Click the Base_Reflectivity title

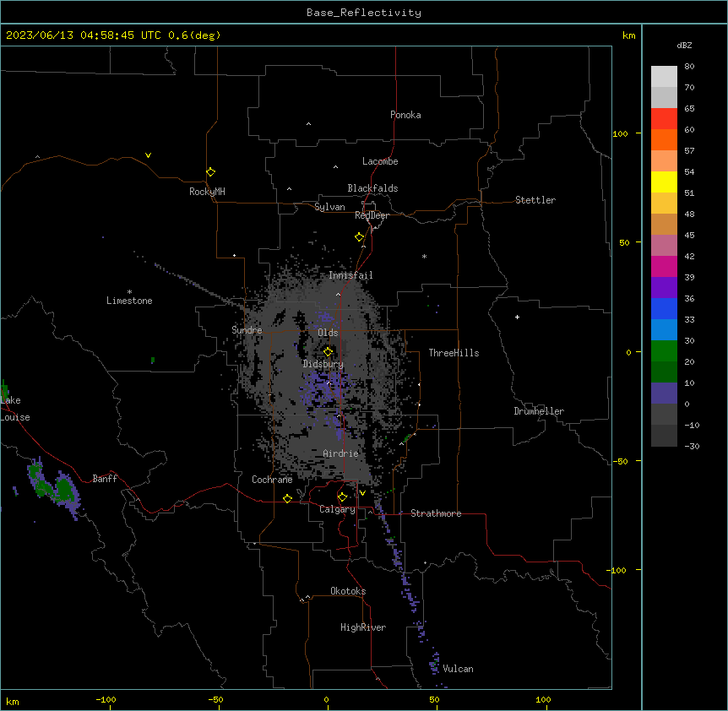tap(364, 13)
